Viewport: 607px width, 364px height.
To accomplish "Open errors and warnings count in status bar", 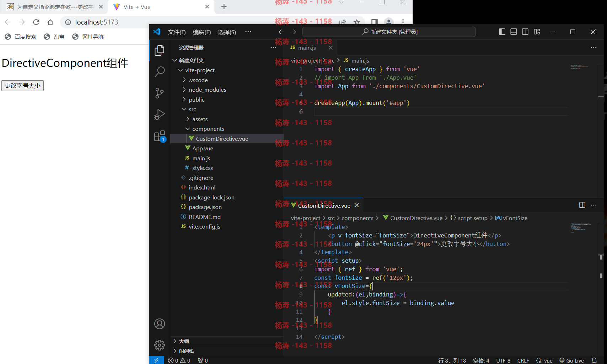I will tap(179, 360).
